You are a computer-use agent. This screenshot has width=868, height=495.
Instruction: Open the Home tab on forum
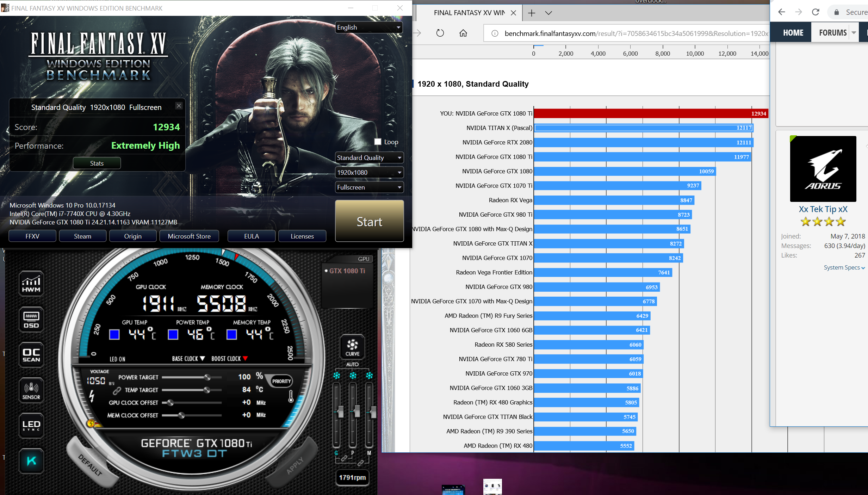[793, 33]
